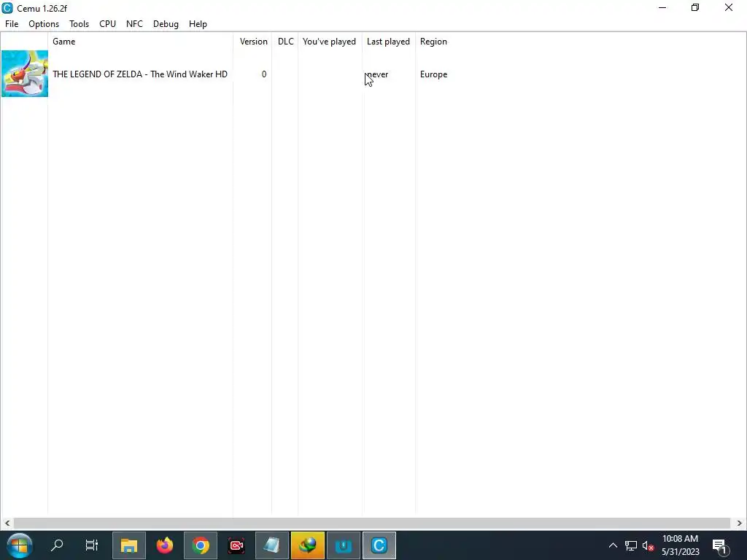Open the clock and date flyout
The width and height of the screenshot is (747, 560).
click(x=681, y=545)
